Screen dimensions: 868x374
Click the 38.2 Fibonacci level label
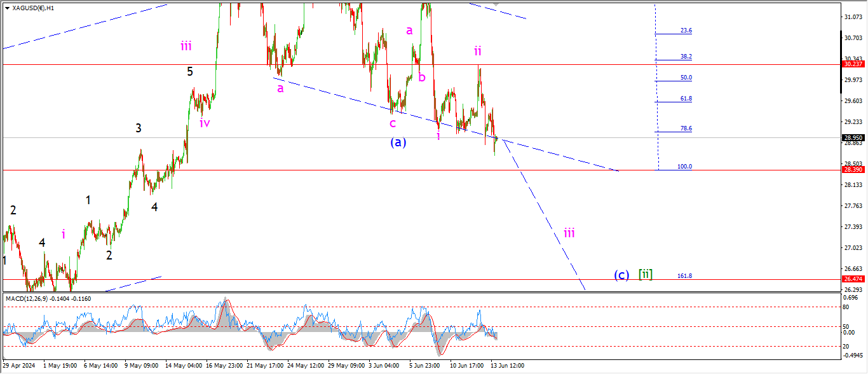tap(686, 57)
